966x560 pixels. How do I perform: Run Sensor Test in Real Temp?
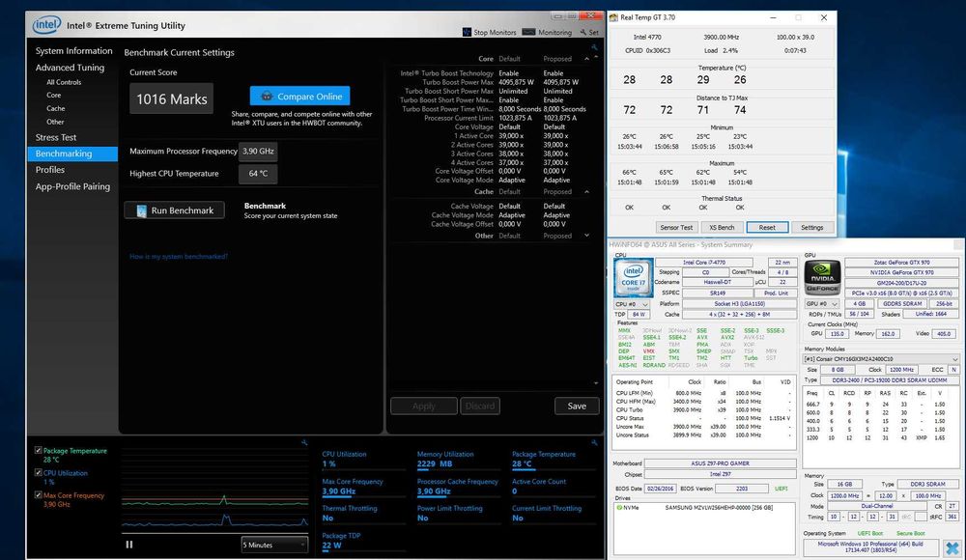click(x=676, y=227)
